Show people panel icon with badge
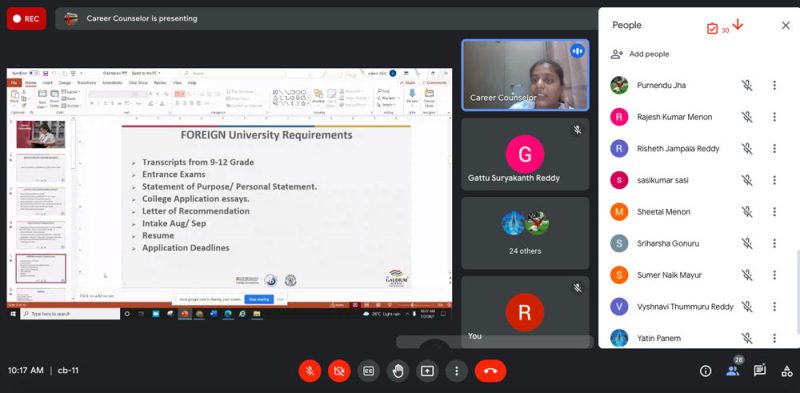The height and width of the screenshot is (393, 800). click(x=733, y=369)
